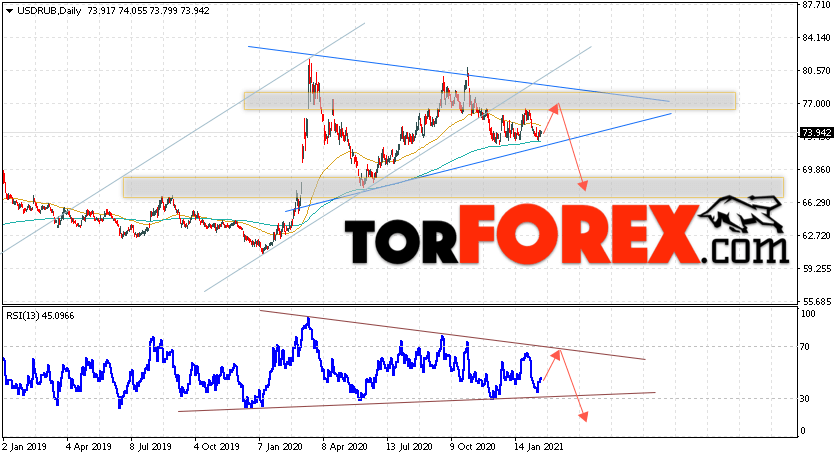Click the 13 Jul 2020 date label

(x=409, y=447)
